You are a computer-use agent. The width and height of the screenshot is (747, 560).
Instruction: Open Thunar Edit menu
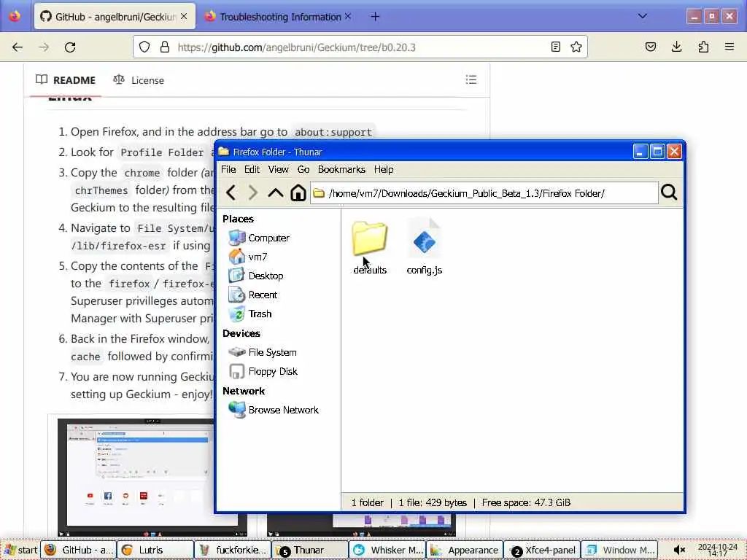point(252,169)
